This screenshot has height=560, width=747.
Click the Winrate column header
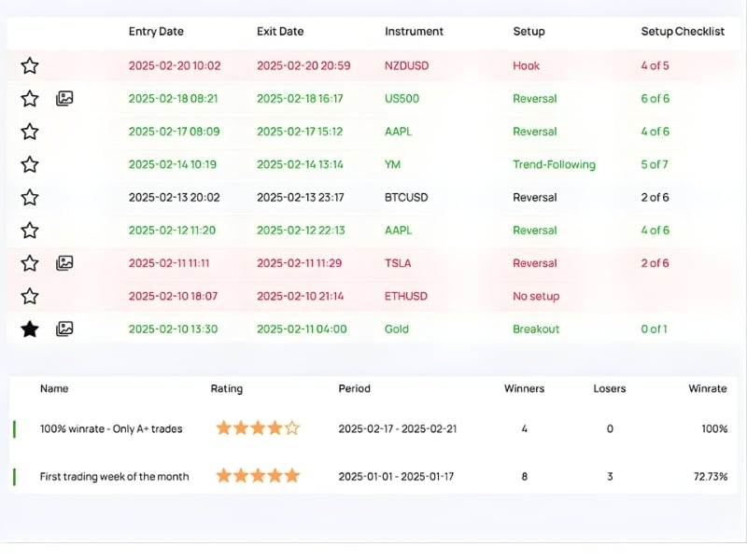pyautogui.click(x=708, y=388)
